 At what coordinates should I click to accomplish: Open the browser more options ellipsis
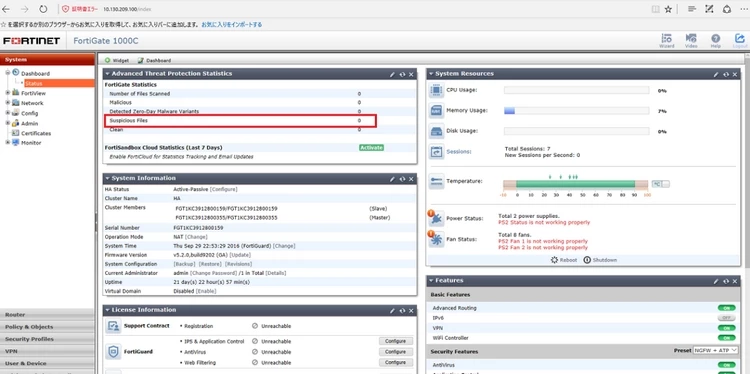click(x=743, y=9)
